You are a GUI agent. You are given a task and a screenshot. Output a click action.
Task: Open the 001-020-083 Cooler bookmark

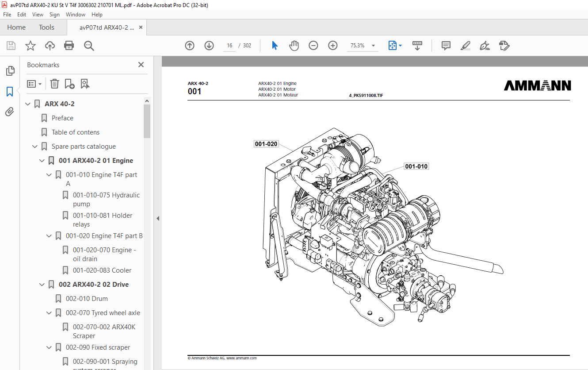pyautogui.click(x=102, y=270)
